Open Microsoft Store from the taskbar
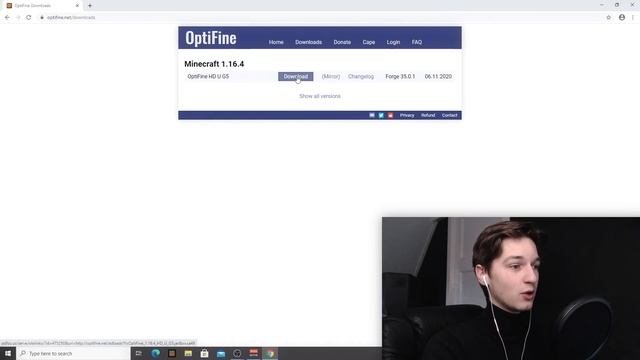This screenshot has width=640, height=360. coord(204,353)
